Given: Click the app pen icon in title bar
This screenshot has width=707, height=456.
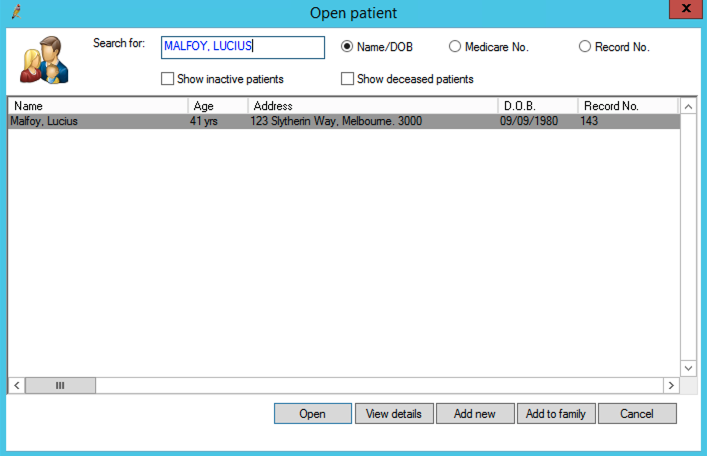Looking at the screenshot, I should pyautogui.click(x=17, y=12).
